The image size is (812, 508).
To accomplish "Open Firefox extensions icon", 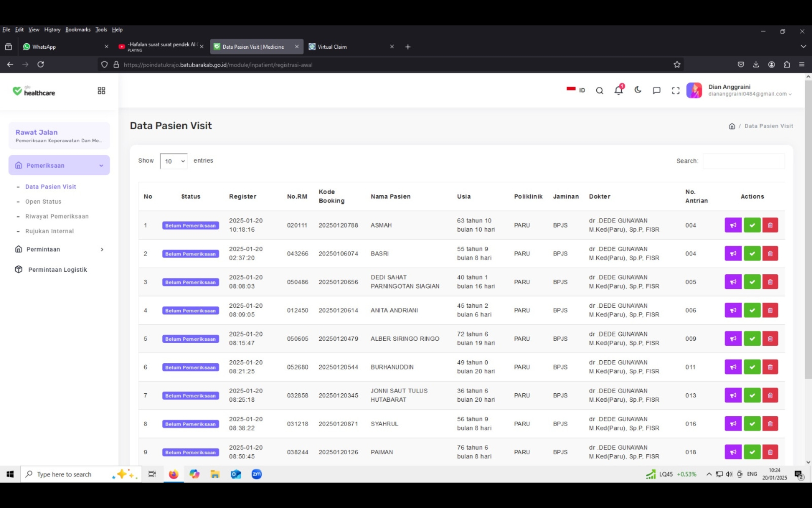I will 787,64.
